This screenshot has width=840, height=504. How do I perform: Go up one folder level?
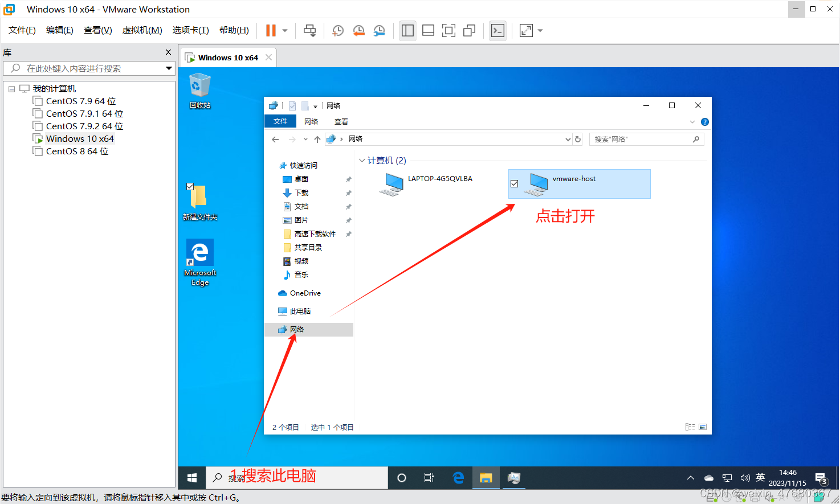(x=317, y=140)
